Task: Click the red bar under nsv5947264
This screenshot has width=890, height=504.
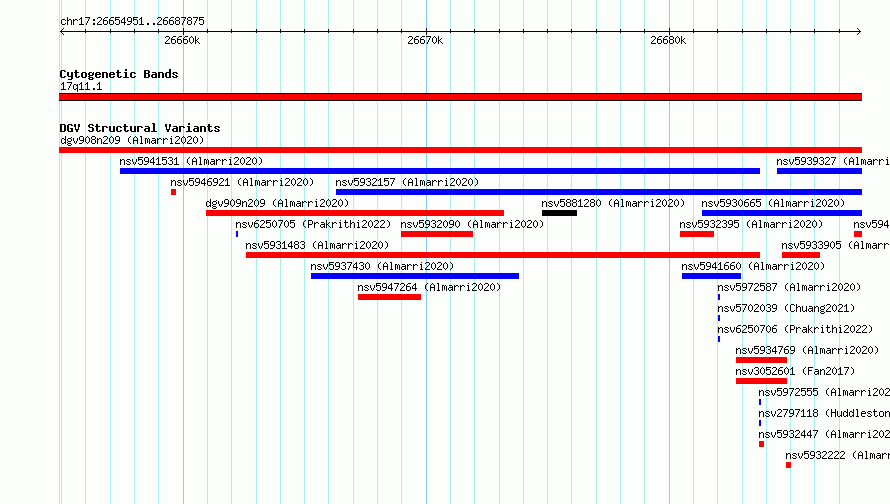Action: 389,297
